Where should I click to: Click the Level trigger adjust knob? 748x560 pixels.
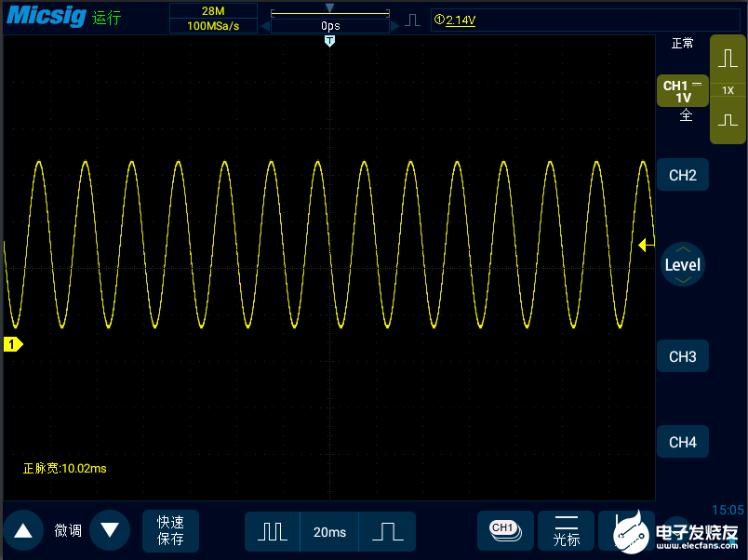click(x=683, y=265)
